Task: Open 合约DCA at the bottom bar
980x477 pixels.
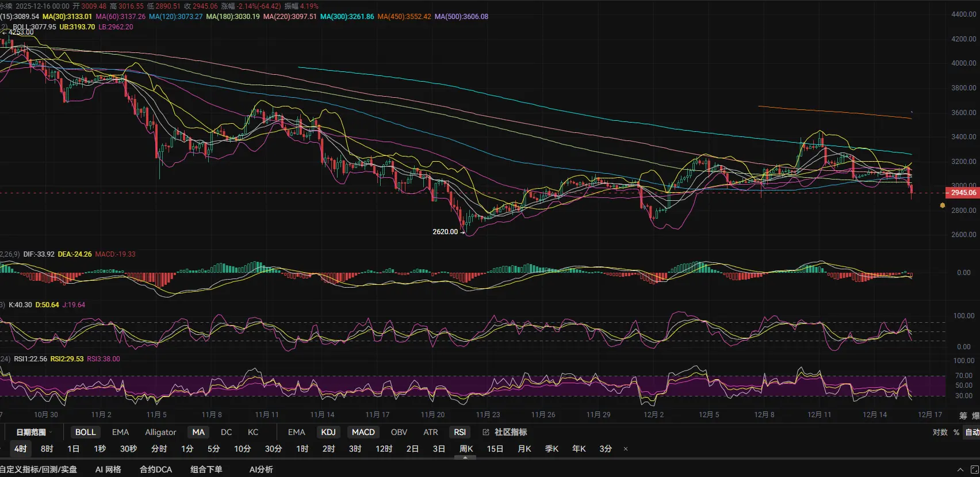Action: [156, 470]
